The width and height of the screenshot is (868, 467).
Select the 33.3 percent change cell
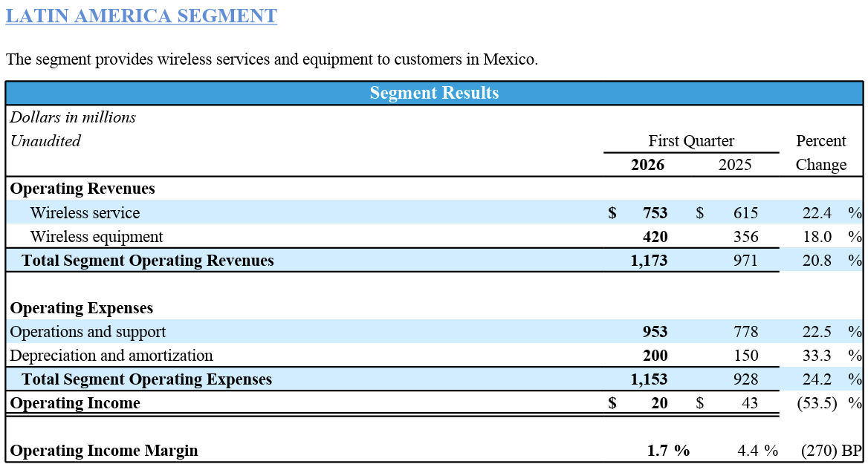tap(817, 356)
